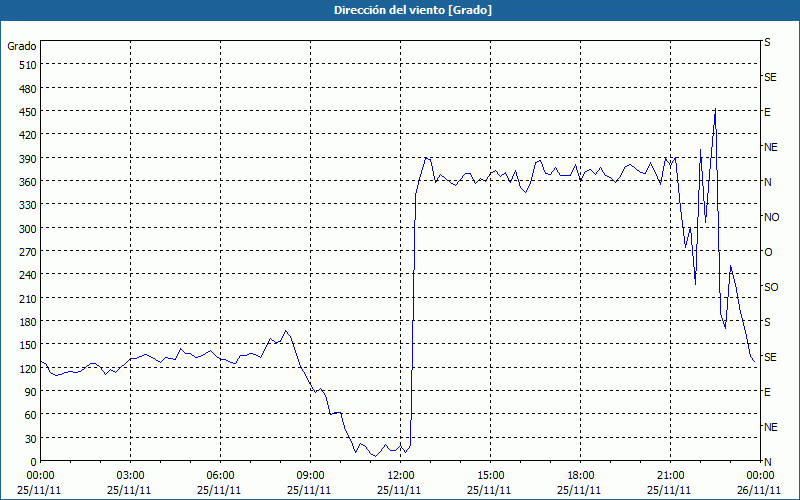The image size is (800, 500).
Task: Click the 150 value on the left axis
Action: [x=28, y=345]
